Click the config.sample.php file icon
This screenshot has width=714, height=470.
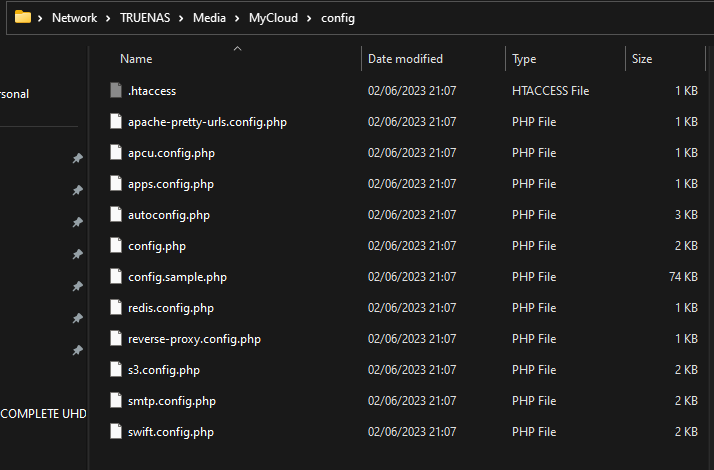pos(116,276)
